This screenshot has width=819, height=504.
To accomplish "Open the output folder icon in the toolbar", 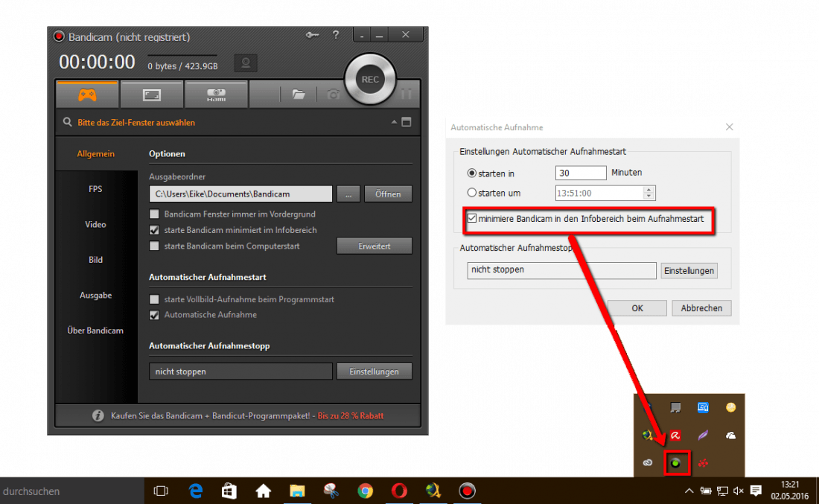I will 299,95.
